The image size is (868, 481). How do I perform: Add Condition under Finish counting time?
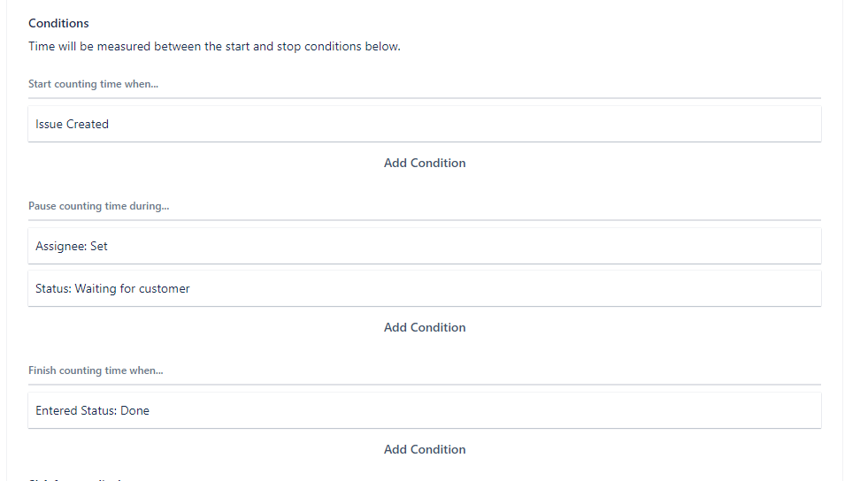click(x=425, y=449)
